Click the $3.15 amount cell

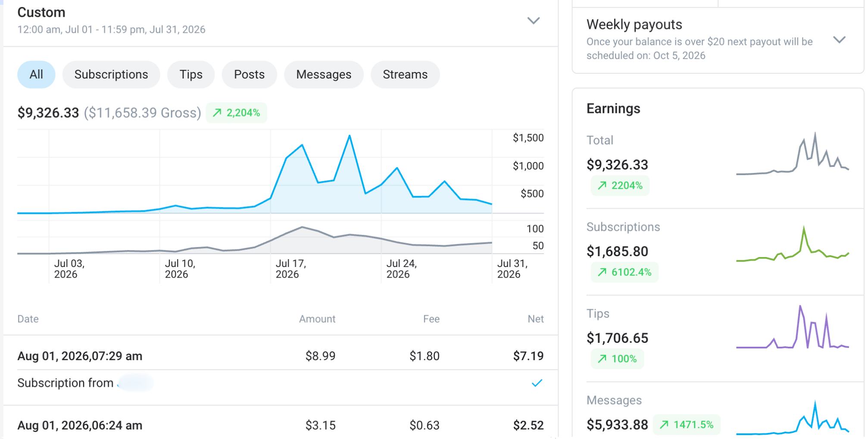coord(320,426)
